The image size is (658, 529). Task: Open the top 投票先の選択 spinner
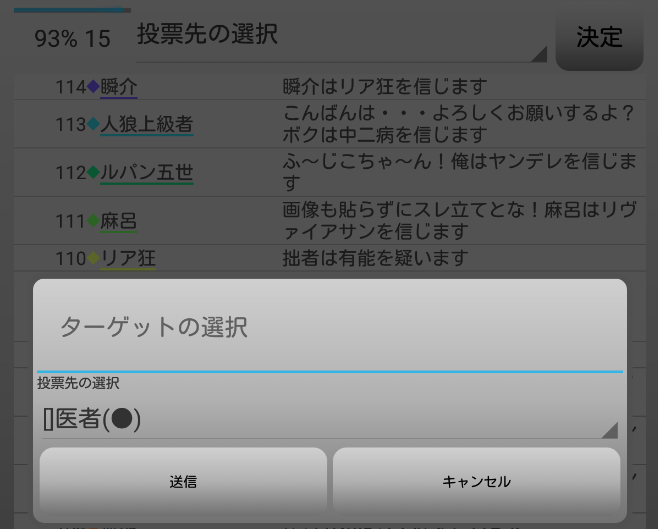pos(342,37)
